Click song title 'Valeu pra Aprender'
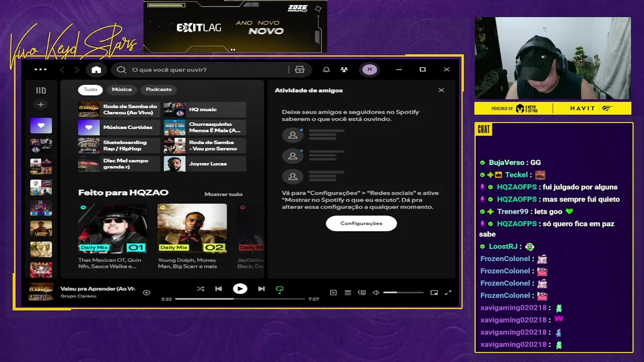Screen dimensions: 644x362 [98, 289]
